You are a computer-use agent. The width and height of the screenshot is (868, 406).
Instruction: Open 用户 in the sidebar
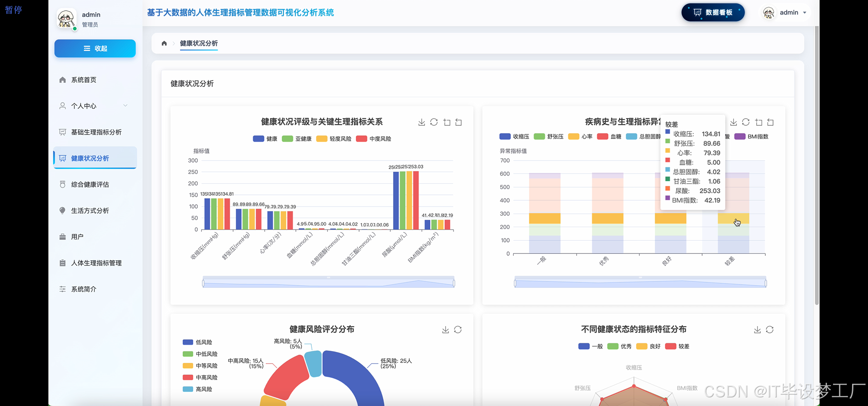coord(95,237)
